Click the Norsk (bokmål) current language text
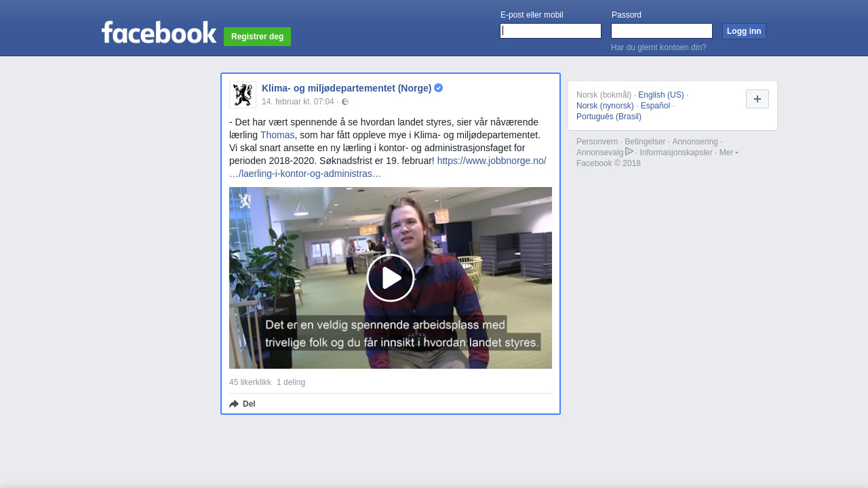This screenshot has width=868, height=488. pyautogui.click(x=604, y=95)
